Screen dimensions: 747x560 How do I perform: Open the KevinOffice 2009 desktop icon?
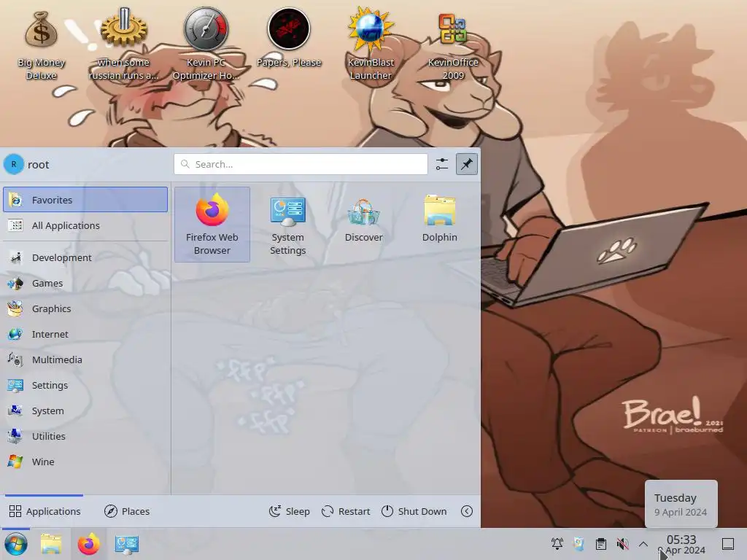click(x=453, y=45)
